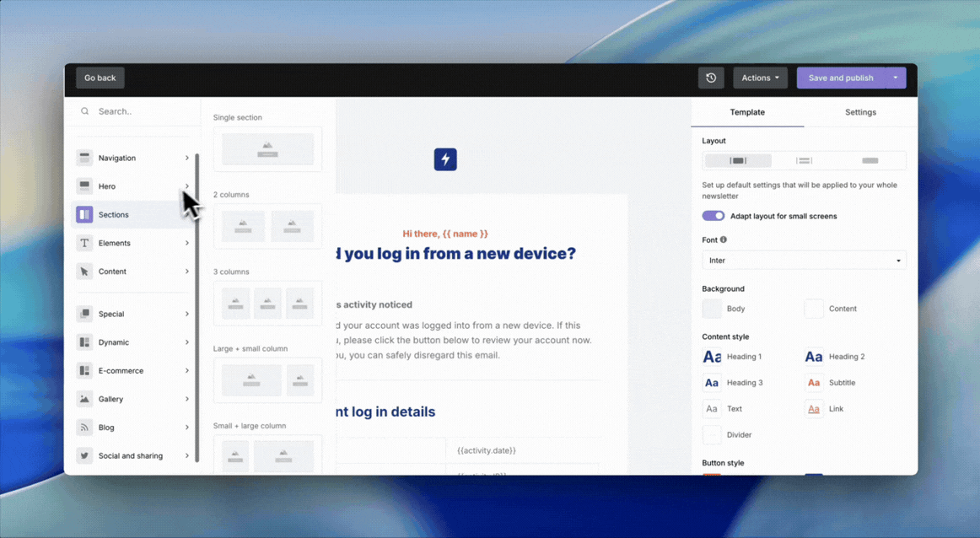Open the Navigation blocks category
Viewport: 980px width, 538px height.
[118, 158]
